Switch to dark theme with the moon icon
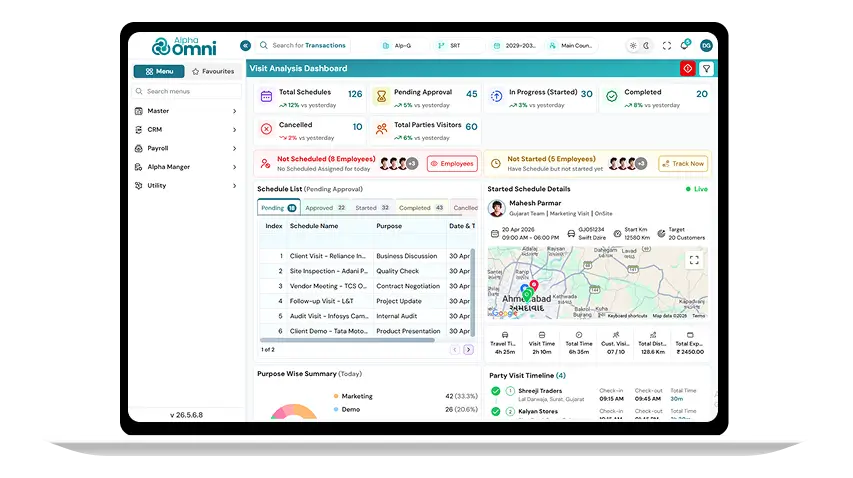The image size is (853, 478). tap(646, 46)
